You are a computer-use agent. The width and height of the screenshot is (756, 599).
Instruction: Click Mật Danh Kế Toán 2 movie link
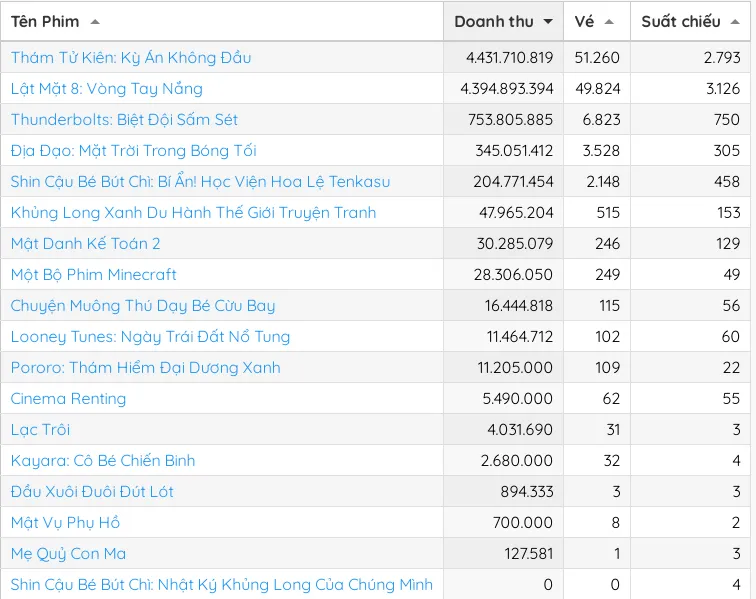[85, 244]
